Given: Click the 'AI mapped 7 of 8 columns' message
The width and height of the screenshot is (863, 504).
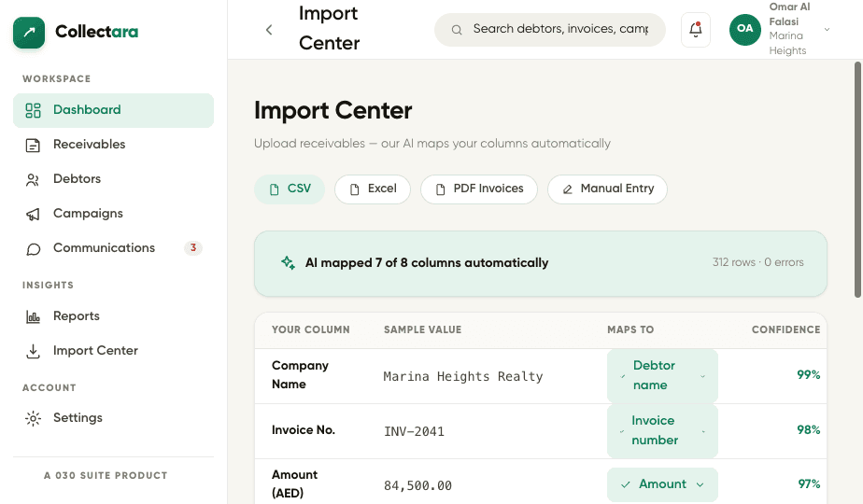Looking at the screenshot, I should (x=427, y=263).
